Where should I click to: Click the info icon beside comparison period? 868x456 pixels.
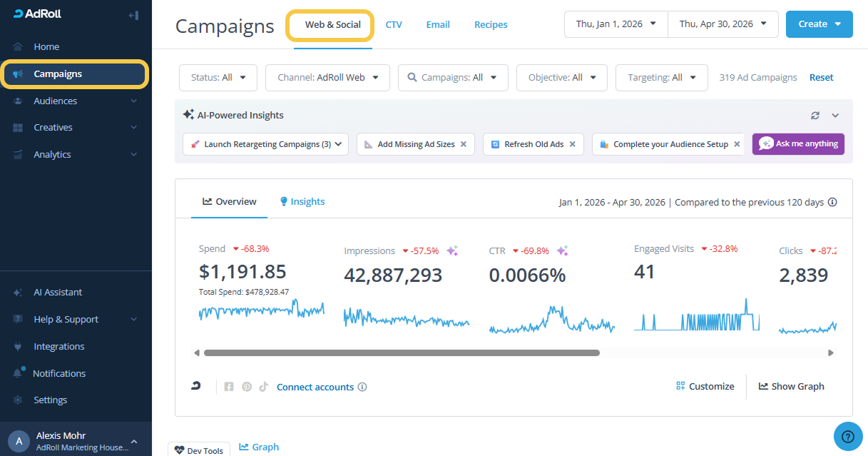pyautogui.click(x=832, y=202)
